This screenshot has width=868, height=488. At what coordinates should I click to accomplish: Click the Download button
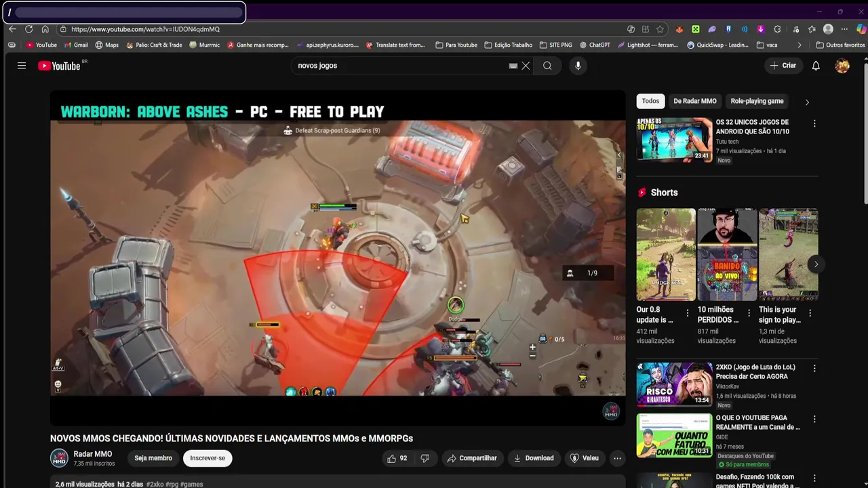(534, 458)
